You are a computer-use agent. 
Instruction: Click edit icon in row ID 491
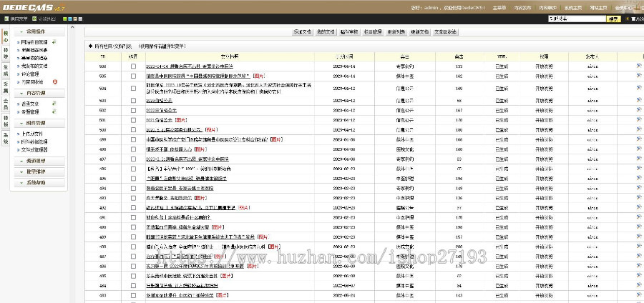click(x=639, y=217)
